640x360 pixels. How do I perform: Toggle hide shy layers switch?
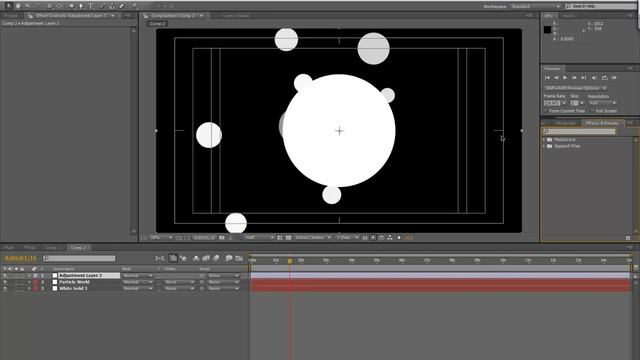(196, 258)
